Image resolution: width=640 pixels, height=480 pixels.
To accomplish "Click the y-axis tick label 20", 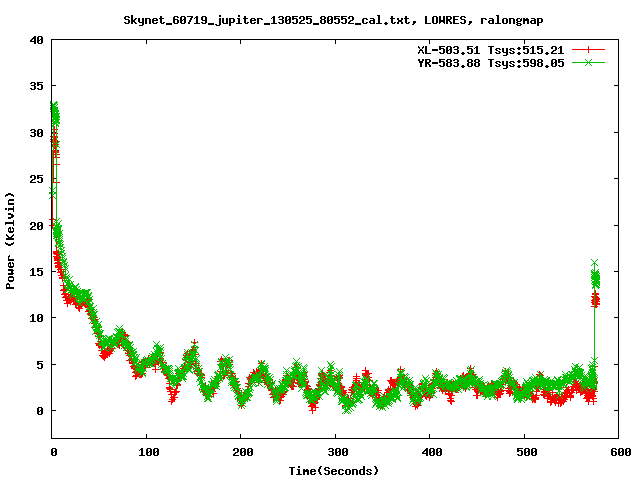I will [36, 225].
